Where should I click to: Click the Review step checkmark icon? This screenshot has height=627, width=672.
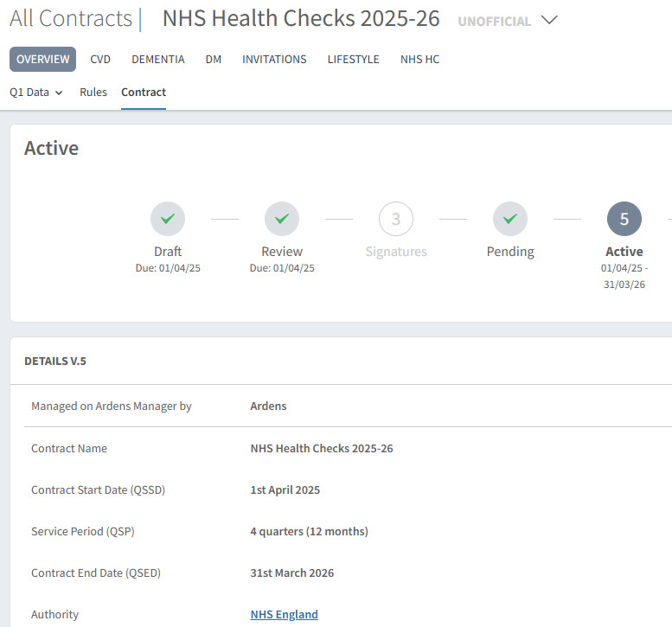coord(282,219)
